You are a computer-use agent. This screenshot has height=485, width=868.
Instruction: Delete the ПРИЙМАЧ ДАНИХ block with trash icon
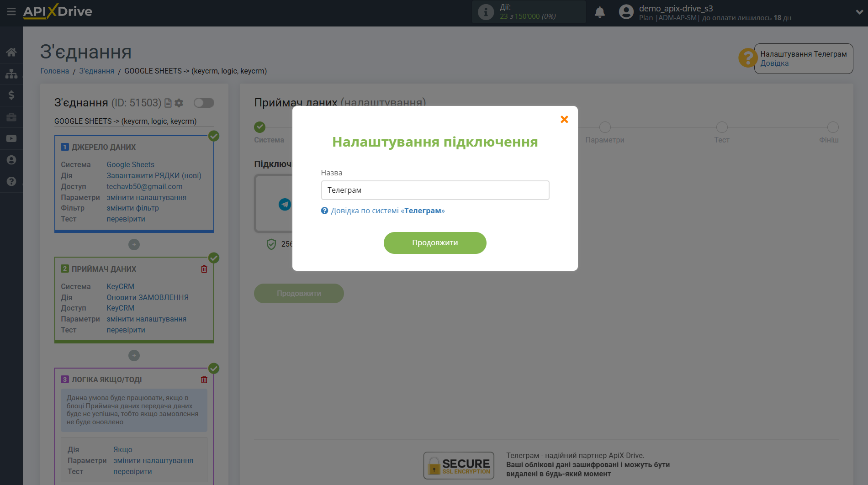(204, 269)
